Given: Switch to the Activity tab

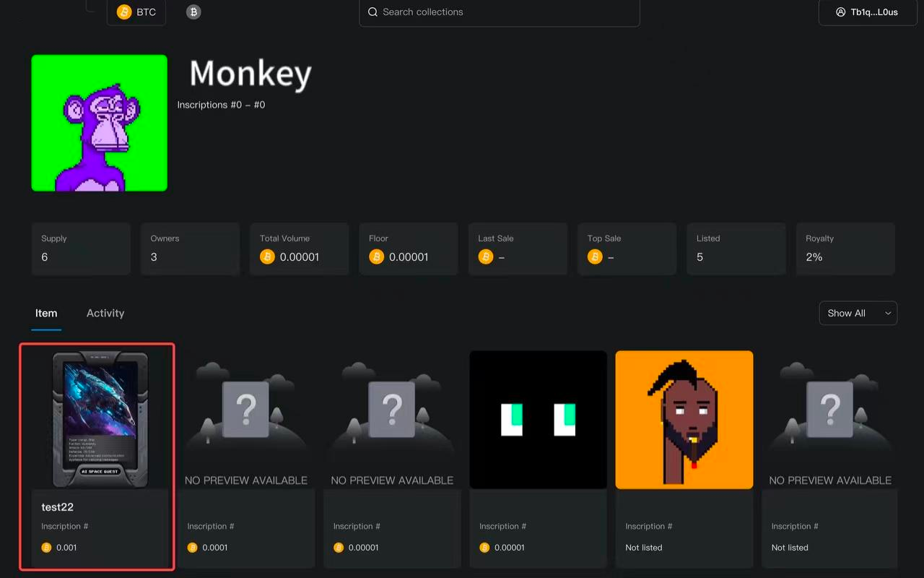Looking at the screenshot, I should click(x=105, y=314).
